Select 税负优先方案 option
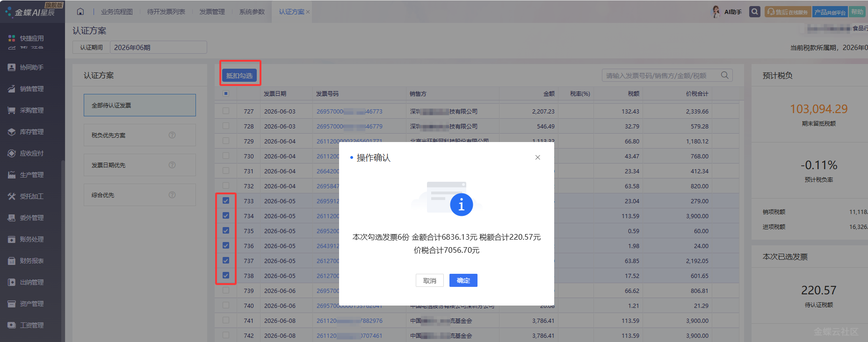The image size is (868, 342). (x=140, y=135)
